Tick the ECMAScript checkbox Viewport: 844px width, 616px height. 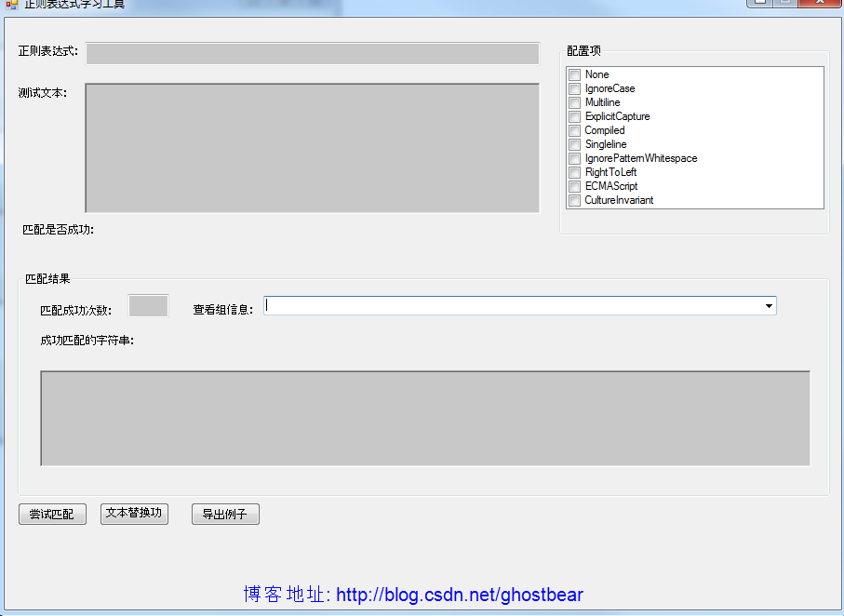pos(574,187)
